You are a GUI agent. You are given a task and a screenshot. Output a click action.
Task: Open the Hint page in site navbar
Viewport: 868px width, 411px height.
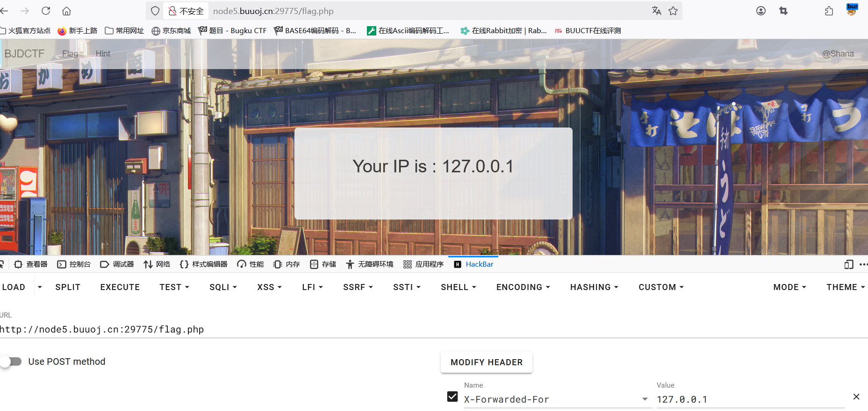tap(103, 54)
